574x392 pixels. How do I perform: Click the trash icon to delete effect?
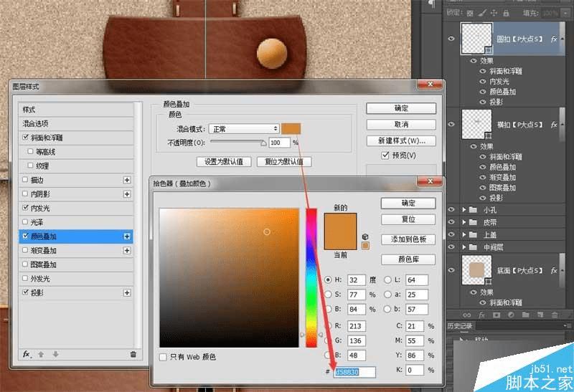click(133, 354)
